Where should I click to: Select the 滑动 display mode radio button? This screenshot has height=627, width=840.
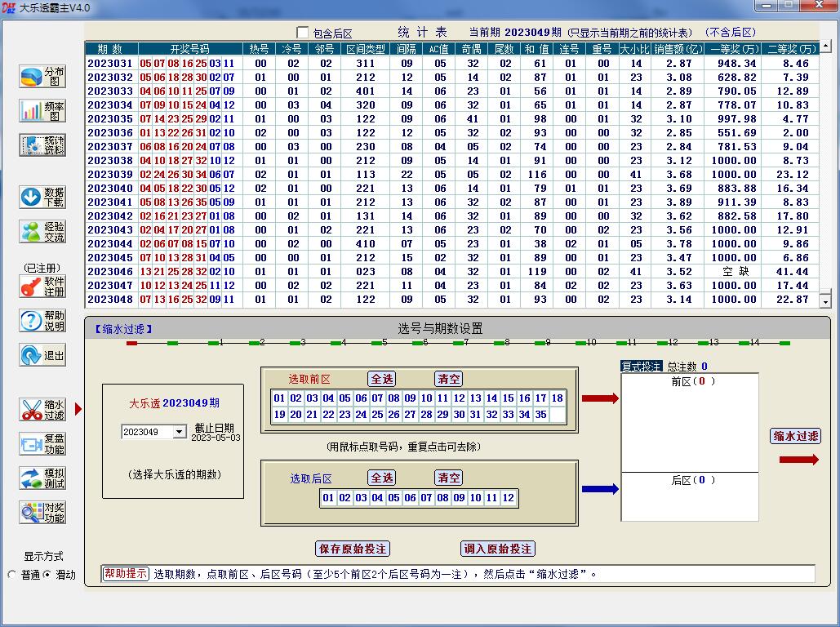coord(47,575)
